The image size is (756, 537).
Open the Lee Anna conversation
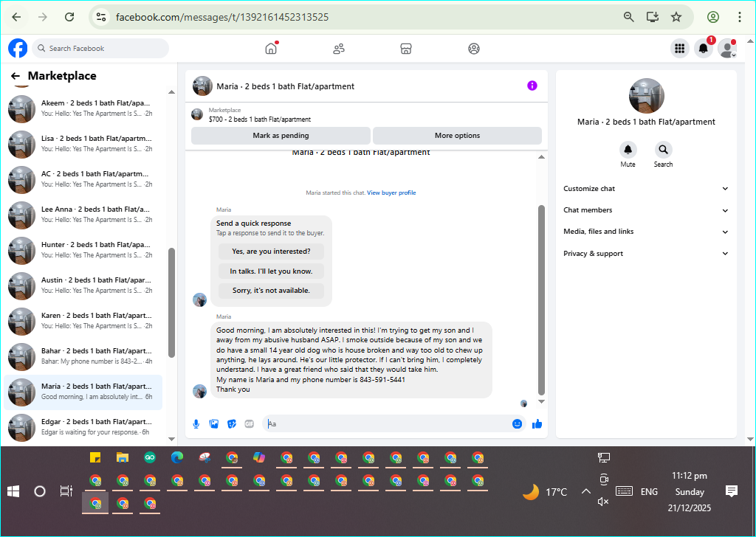[x=83, y=215]
